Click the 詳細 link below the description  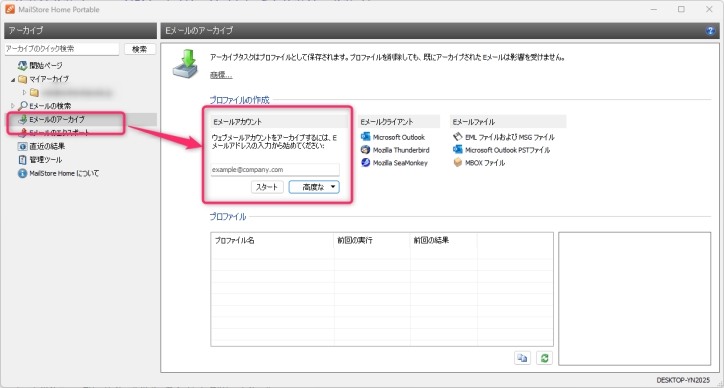tap(221, 75)
